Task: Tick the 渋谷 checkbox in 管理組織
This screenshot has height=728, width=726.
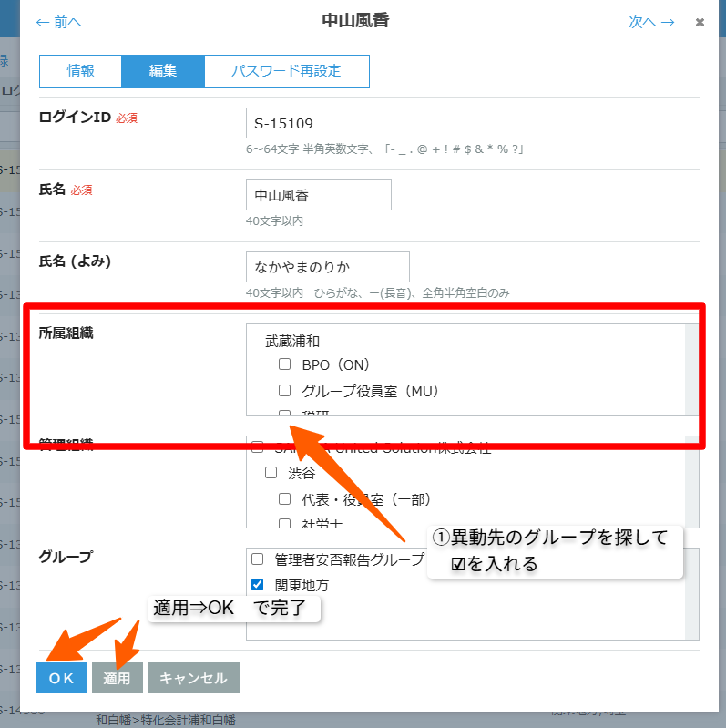Action: [271, 473]
